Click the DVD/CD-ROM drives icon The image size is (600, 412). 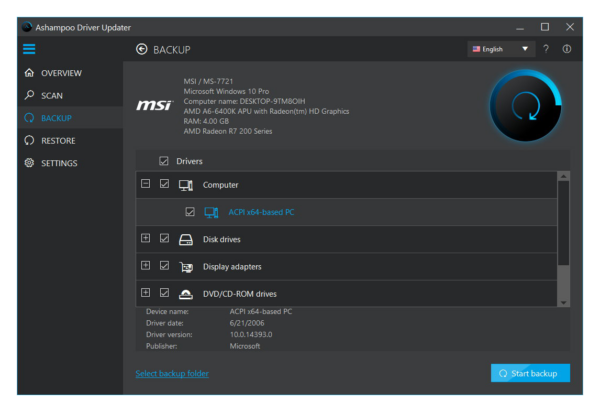click(x=186, y=294)
